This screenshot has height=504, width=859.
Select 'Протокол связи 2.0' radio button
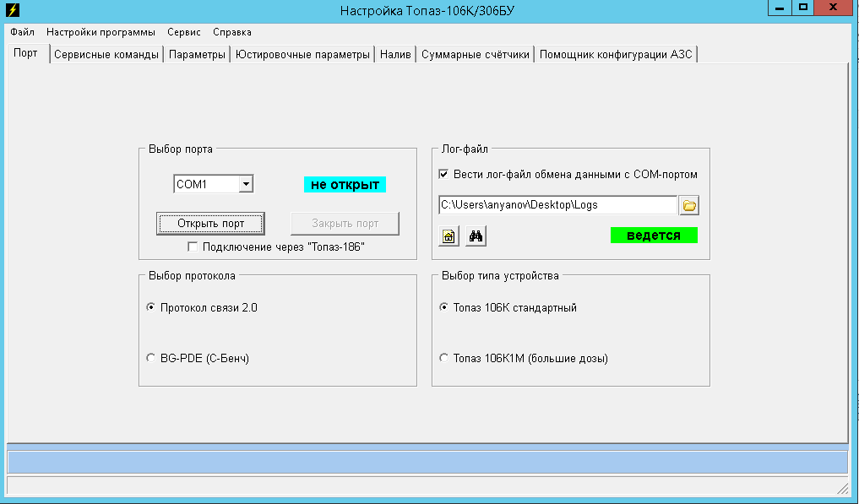point(150,307)
